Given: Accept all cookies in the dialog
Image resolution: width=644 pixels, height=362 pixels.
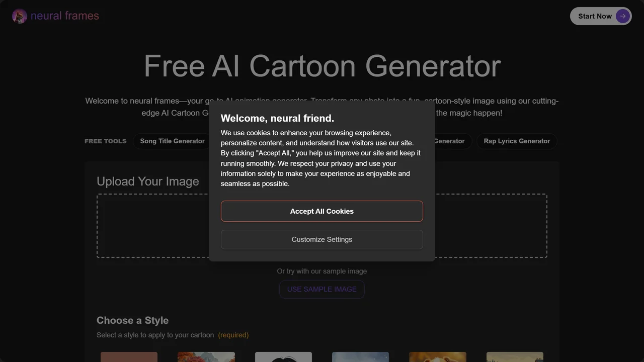Looking at the screenshot, I should point(322,211).
